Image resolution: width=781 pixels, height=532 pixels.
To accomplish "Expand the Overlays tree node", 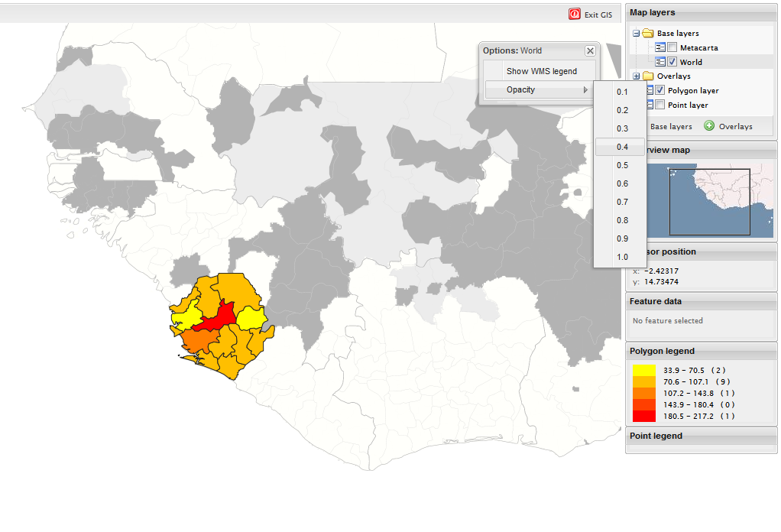I will [636, 76].
